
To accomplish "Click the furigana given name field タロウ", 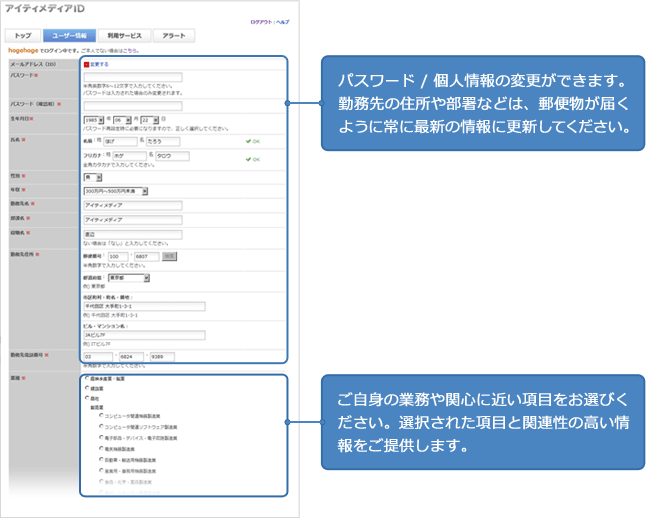I will tap(172, 156).
